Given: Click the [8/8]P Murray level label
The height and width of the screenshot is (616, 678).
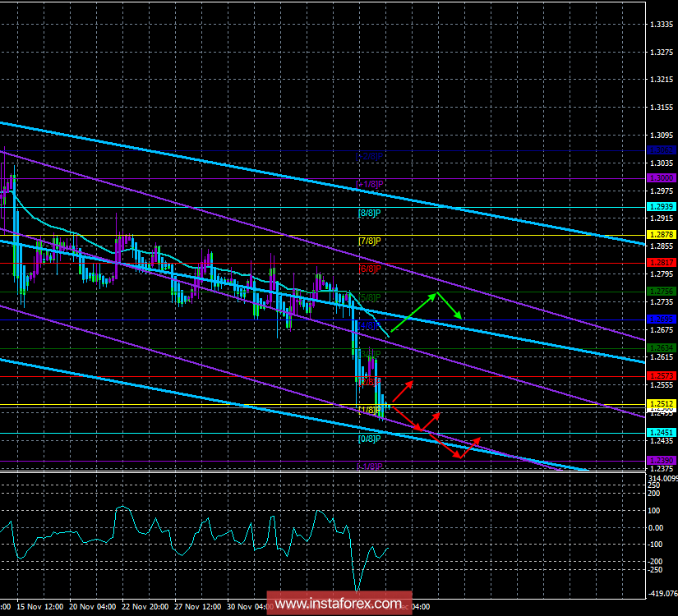Looking at the screenshot, I should [x=370, y=213].
